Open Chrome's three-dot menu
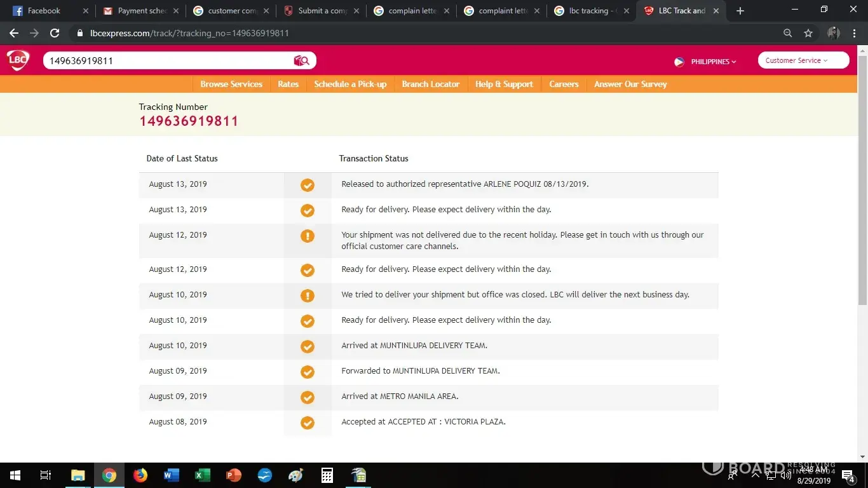Image resolution: width=868 pixels, height=488 pixels. tap(855, 33)
